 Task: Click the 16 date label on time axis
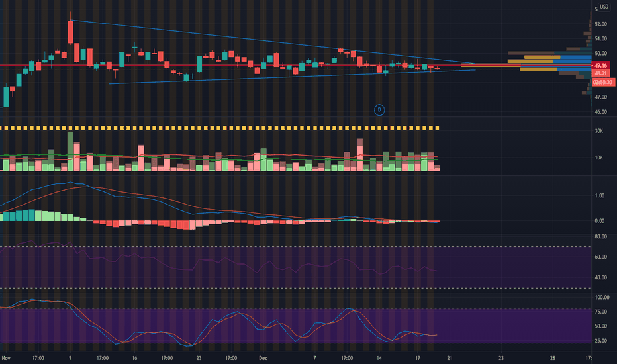(x=134, y=358)
